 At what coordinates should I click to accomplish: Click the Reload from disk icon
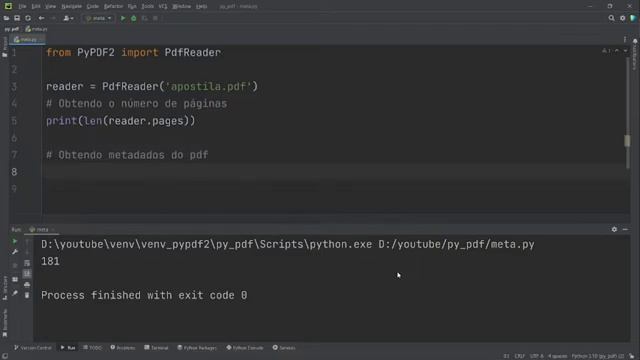click(28, 18)
